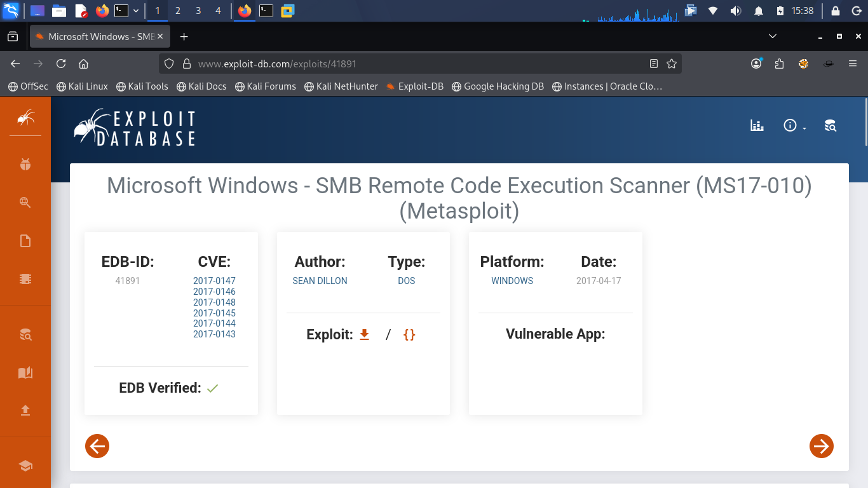This screenshot has height=488, width=868.
Task: Click the header Search database icon
Action: [x=831, y=125]
